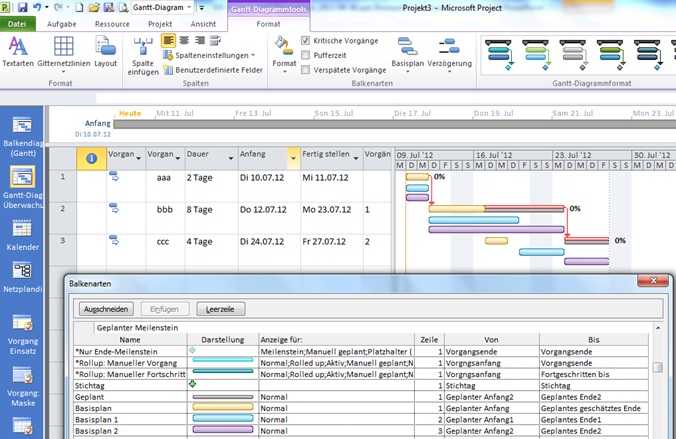Viewport: 676px width, 439px height.
Task: Open Benutzerdefinierte Felder
Action: point(213,70)
